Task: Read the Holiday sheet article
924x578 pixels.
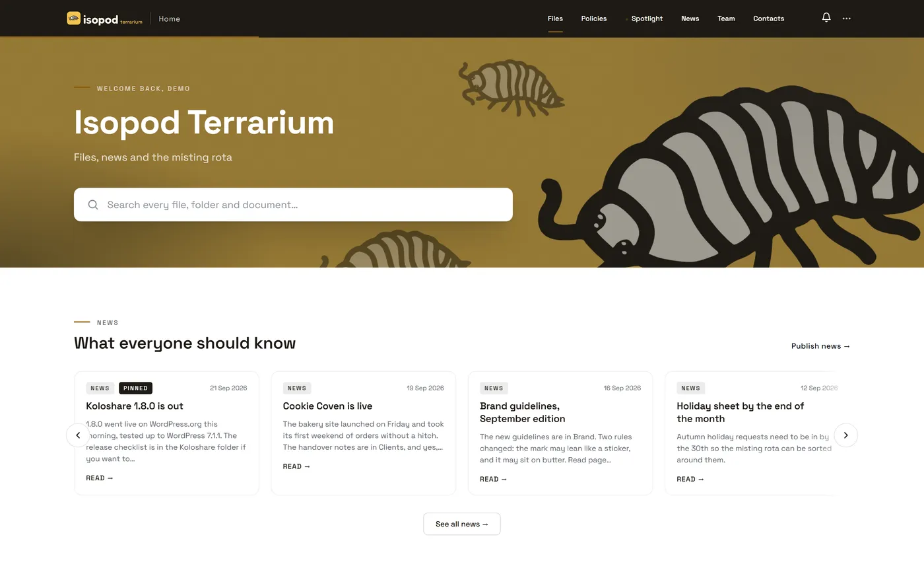Action: point(690,480)
